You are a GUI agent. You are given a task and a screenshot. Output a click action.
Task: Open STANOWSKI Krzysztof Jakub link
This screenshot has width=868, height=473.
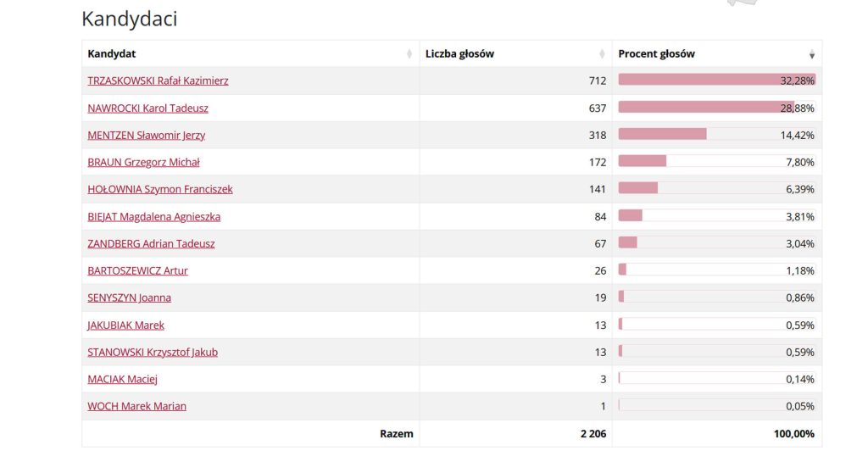tap(153, 353)
